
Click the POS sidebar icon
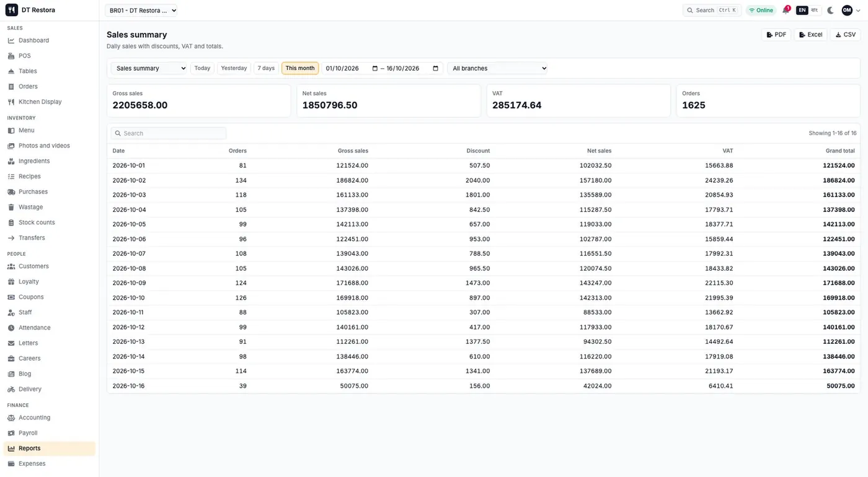coord(11,56)
